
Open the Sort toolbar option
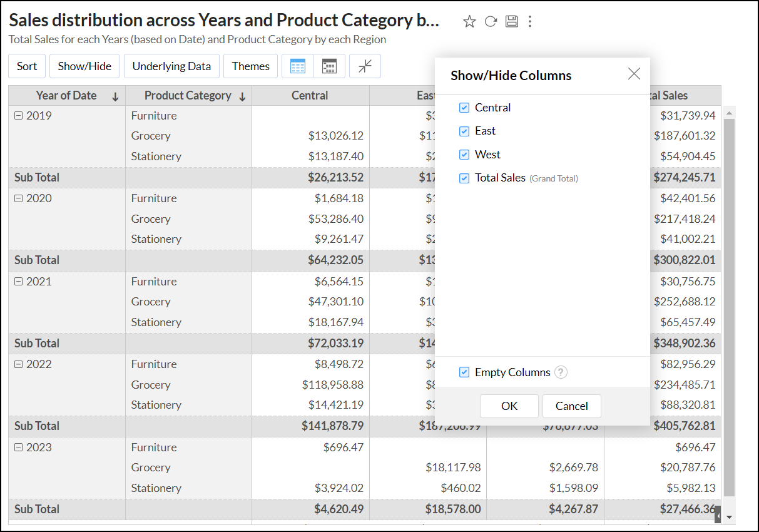click(x=27, y=66)
